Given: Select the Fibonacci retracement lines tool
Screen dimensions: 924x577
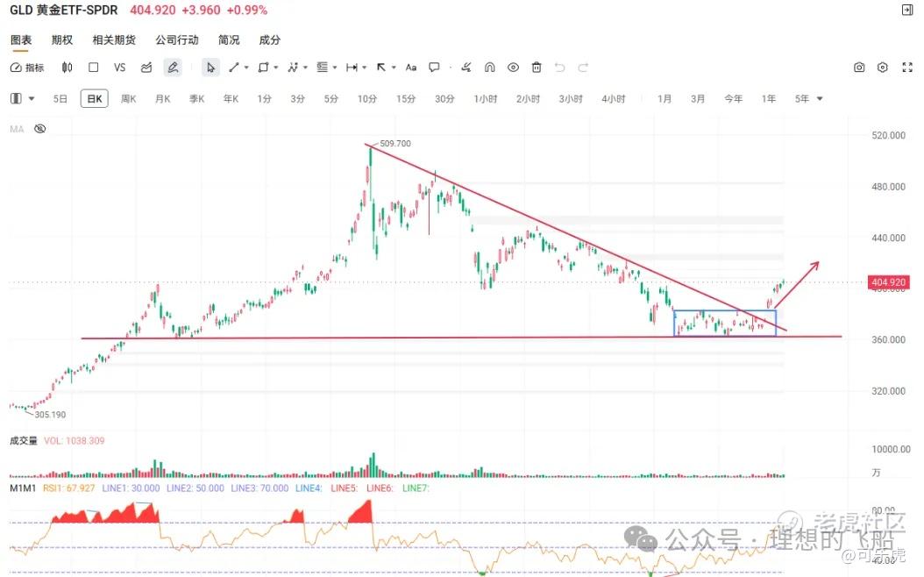Looking at the screenshot, I should [322, 68].
